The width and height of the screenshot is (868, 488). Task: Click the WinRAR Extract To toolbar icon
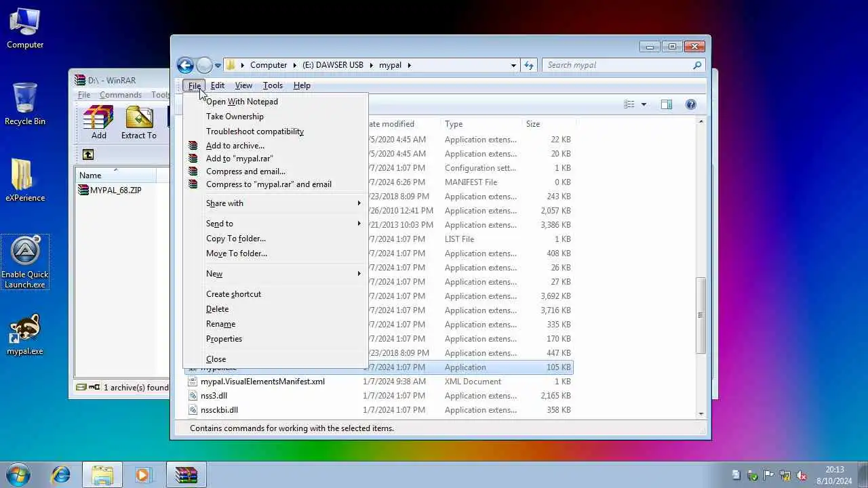pos(139,123)
